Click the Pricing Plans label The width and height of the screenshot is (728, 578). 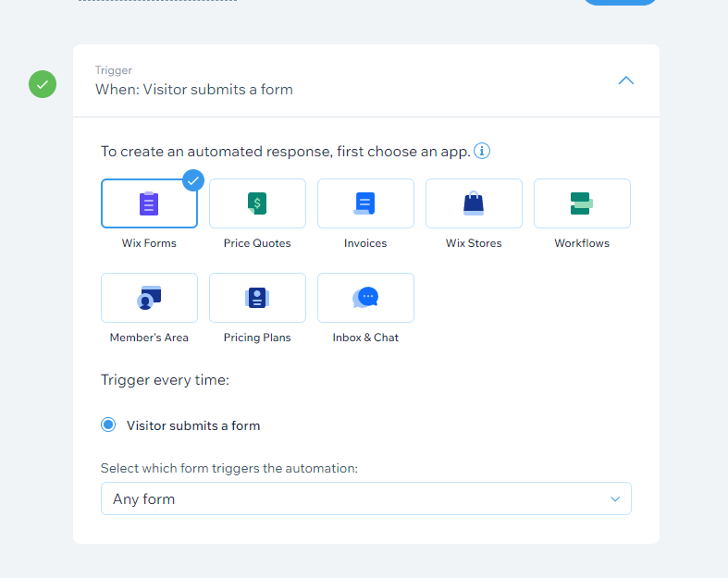pos(257,338)
